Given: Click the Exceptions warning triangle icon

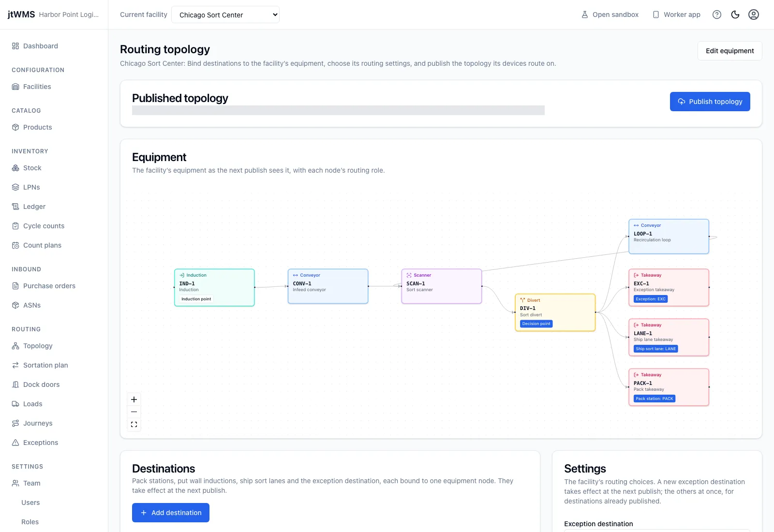Looking at the screenshot, I should (x=15, y=443).
